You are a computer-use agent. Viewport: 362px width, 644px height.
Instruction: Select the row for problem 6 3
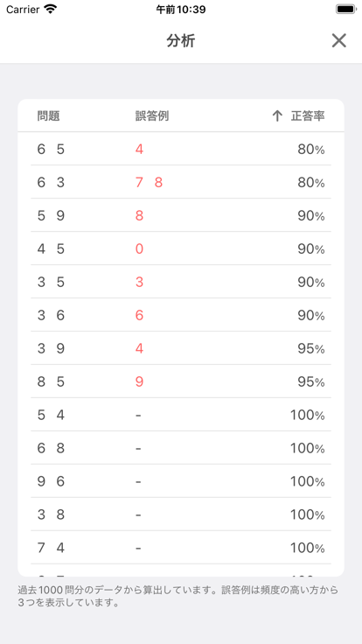(x=181, y=182)
